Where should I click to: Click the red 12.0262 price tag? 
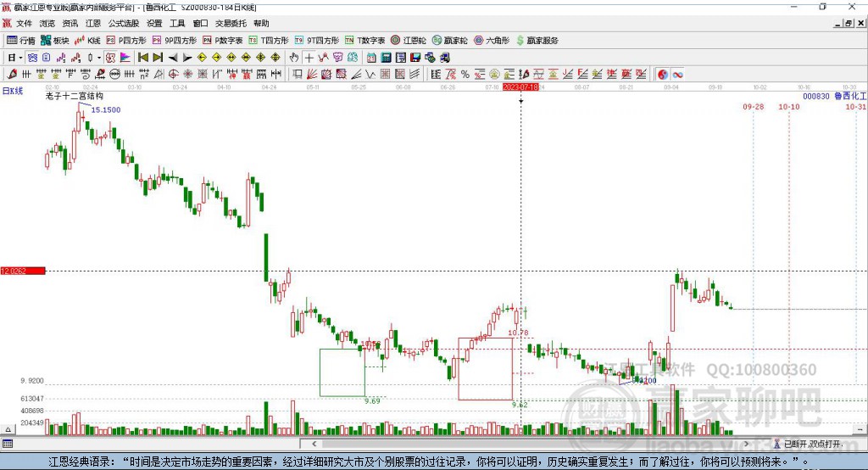coord(23,271)
